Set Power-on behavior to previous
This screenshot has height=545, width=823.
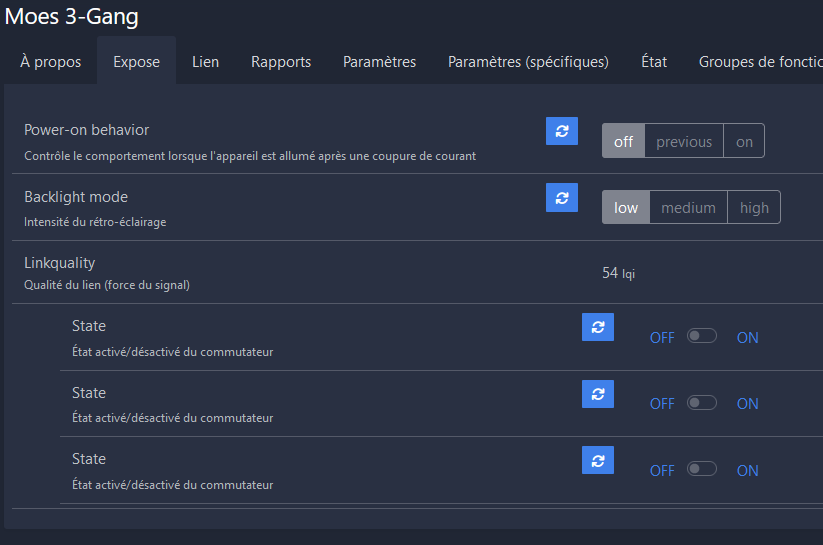pos(684,141)
